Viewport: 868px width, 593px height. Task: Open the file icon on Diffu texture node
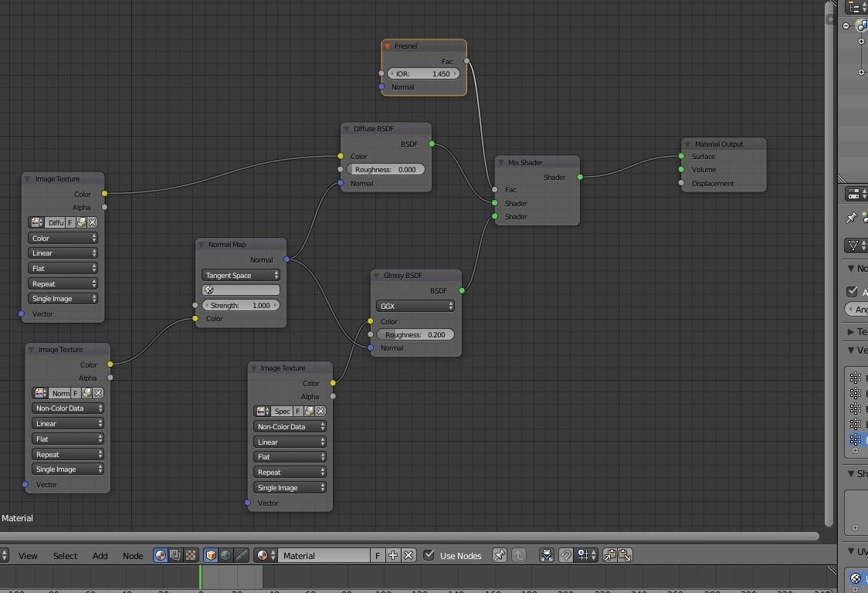82,222
